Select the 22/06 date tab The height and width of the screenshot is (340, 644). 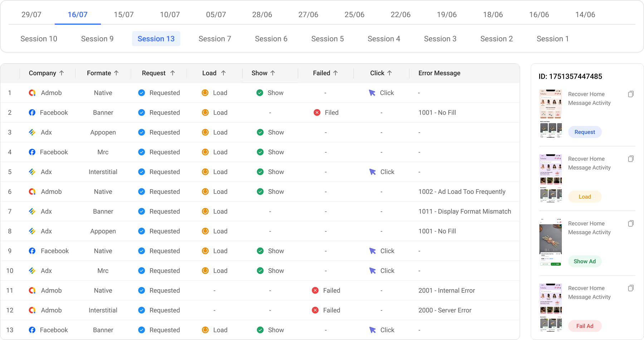[400, 15]
